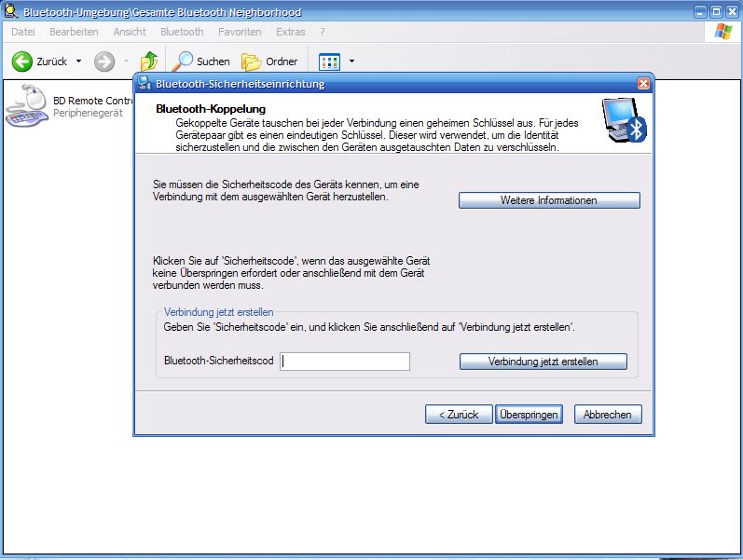Open the ? help menu
The width and height of the screenshot is (743, 560).
323,32
